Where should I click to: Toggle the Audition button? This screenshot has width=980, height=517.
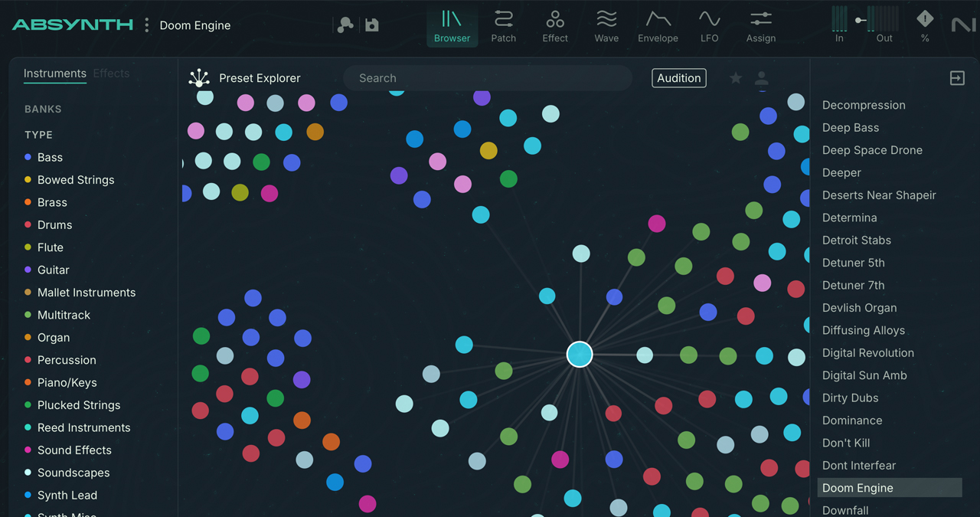678,78
